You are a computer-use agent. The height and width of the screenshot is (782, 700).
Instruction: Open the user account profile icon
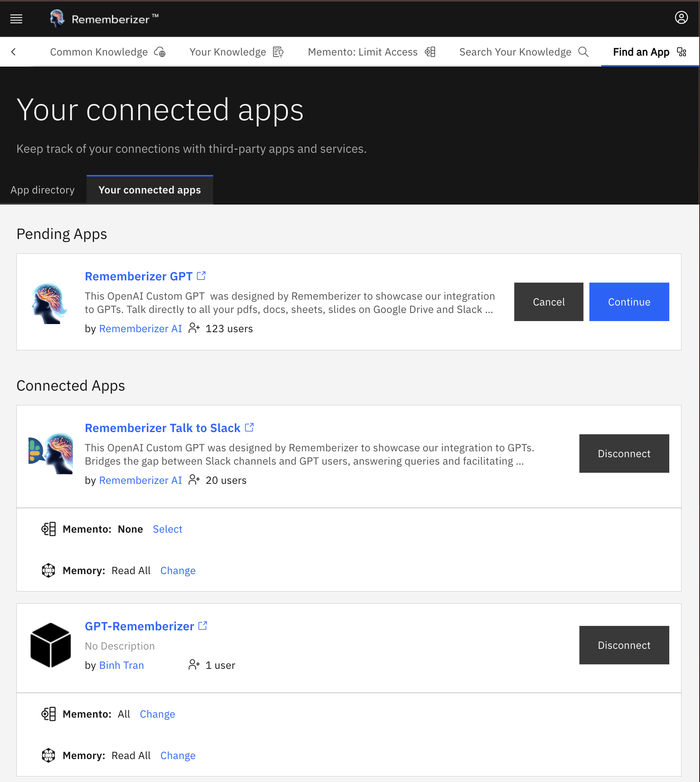click(681, 18)
